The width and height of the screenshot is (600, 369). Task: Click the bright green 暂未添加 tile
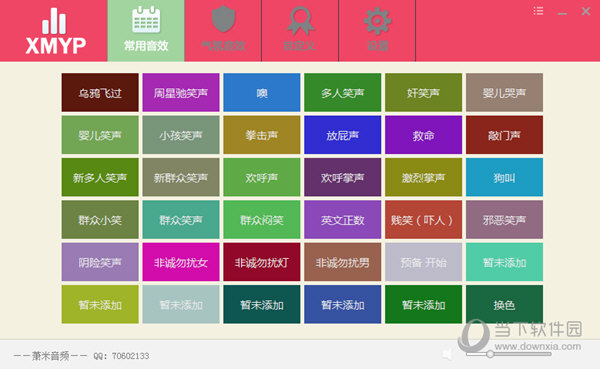[424, 304]
